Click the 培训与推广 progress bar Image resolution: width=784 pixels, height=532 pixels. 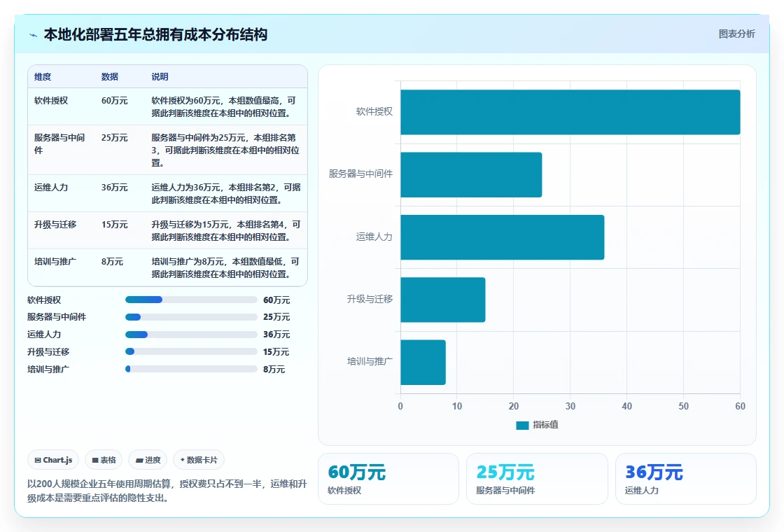point(191,369)
